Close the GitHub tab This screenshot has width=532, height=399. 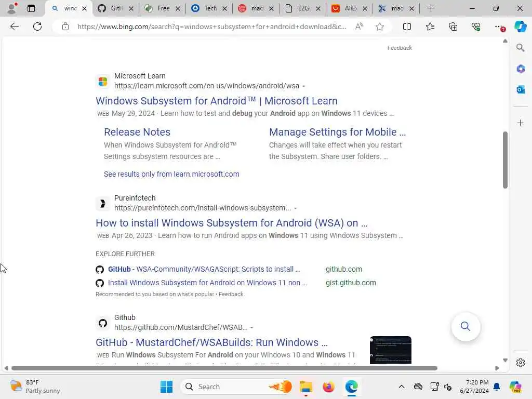(x=131, y=8)
